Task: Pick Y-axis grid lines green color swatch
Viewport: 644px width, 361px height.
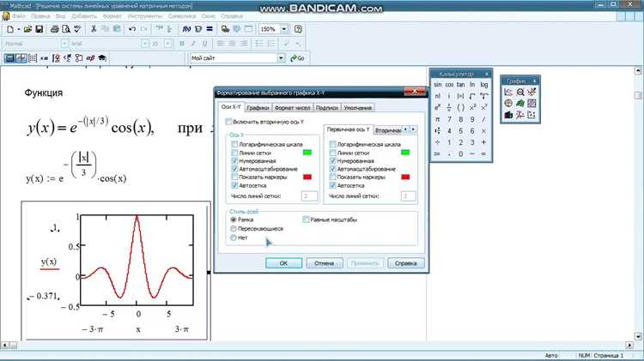Action: (x=405, y=153)
